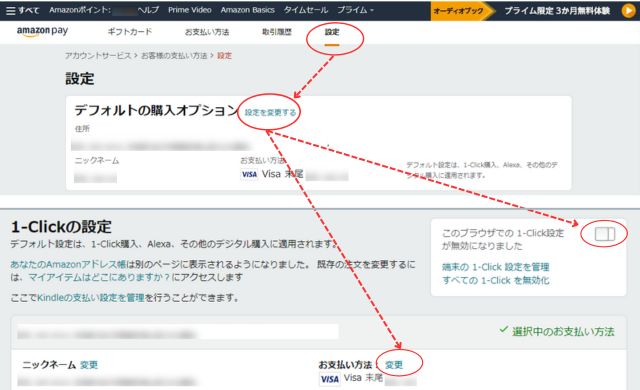Image resolution: width=640 pixels, height=390 pixels.
Task: Click 変更 next to ニックネーム
Action: (89, 365)
